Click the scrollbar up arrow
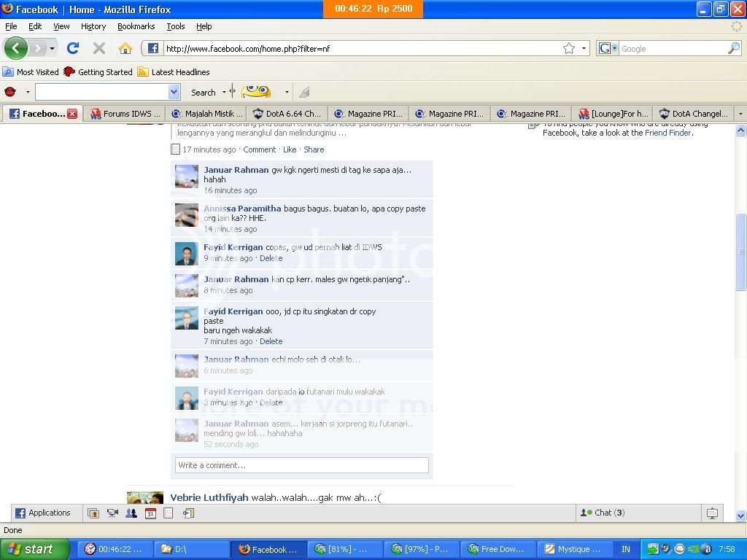The height and width of the screenshot is (560, 747). 741,130
